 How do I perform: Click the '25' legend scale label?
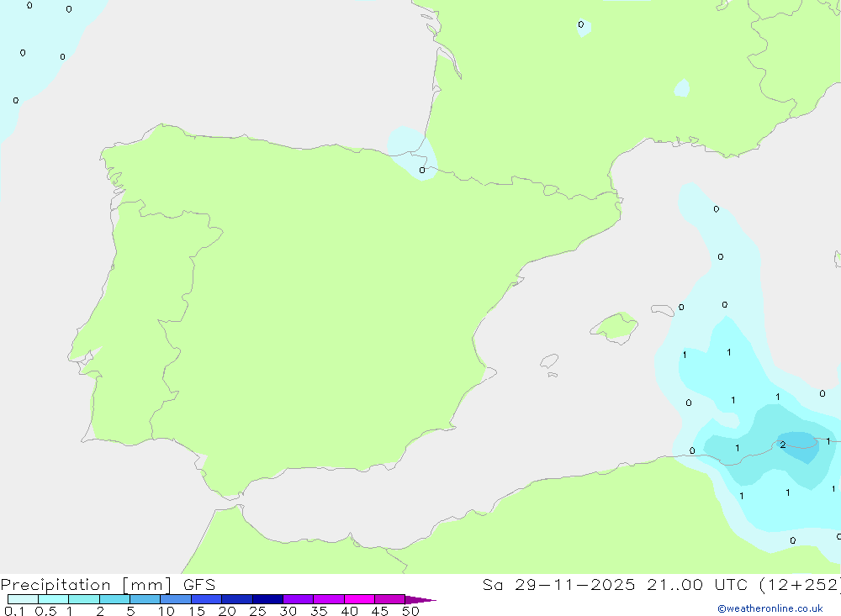pyautogui.click(x=257, y=611)
